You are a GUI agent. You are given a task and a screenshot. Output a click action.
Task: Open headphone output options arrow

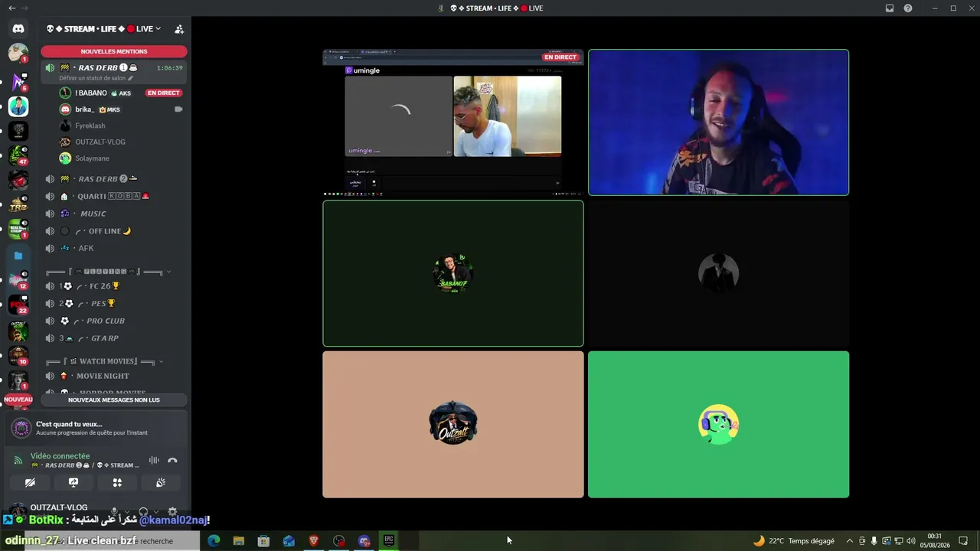pyautogui.click(x=155, y=511)
